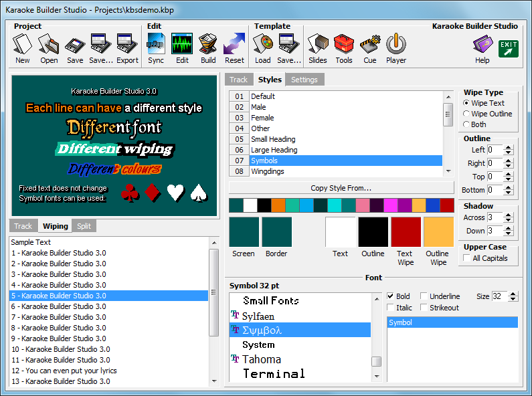Enable the Strikeout checkbox

click(x=424, y=308)
